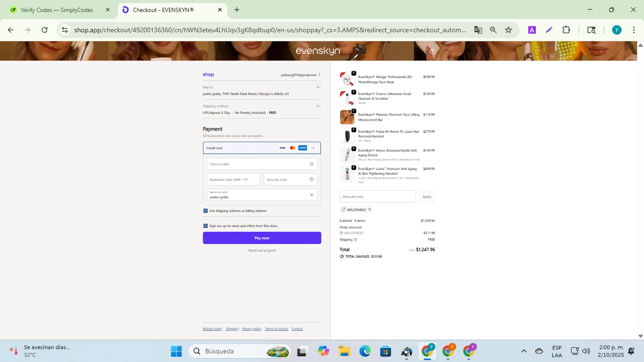Apply the discount code
The image size is (644, 362).
(427, 197)
